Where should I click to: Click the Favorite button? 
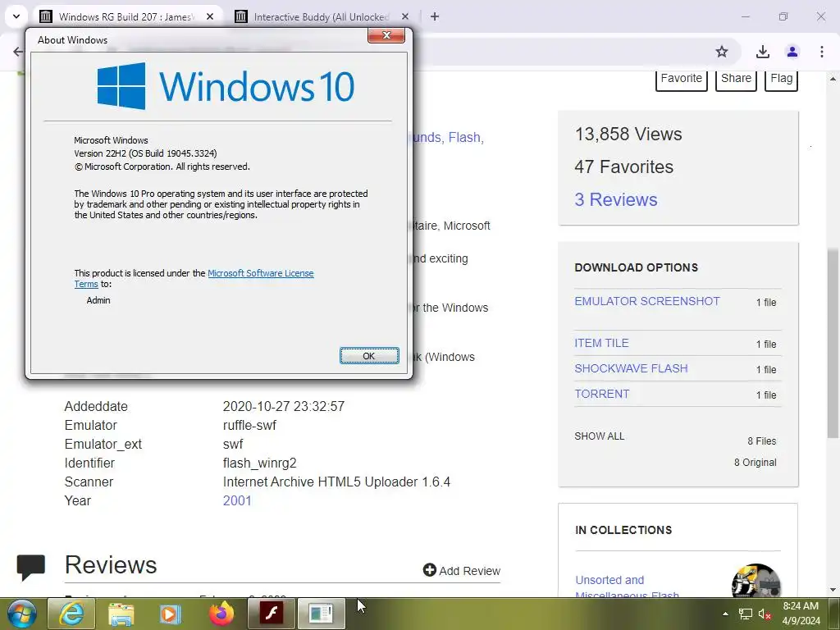pyautogui.click(x=682, y=79)
